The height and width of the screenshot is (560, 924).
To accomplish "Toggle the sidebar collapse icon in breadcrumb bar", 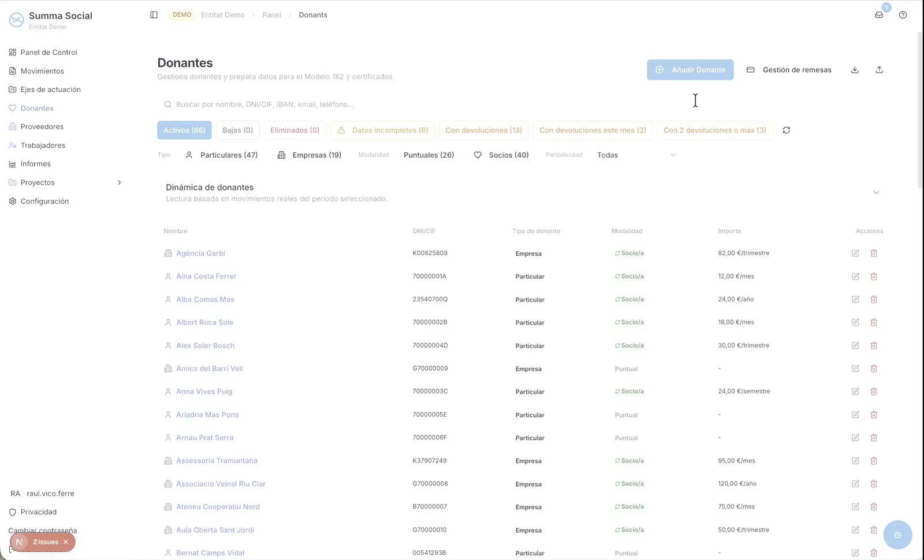I will tap(154, 15).
